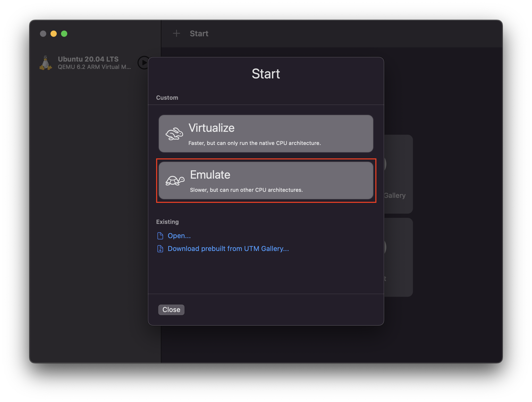532x402 pixels.
Task: Click the Ubuntu penguin icon in sidebar
Action: [46, 63]
